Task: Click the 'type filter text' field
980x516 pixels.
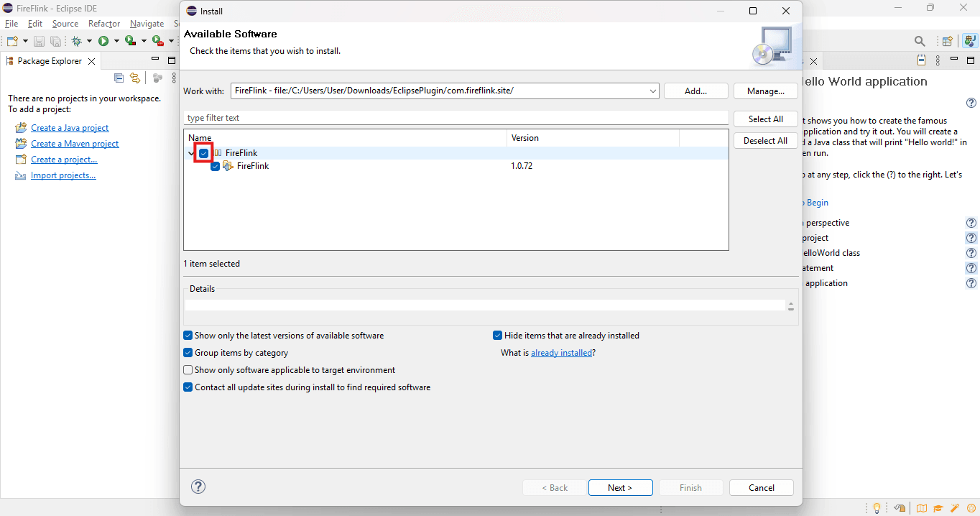Action: 456,118
